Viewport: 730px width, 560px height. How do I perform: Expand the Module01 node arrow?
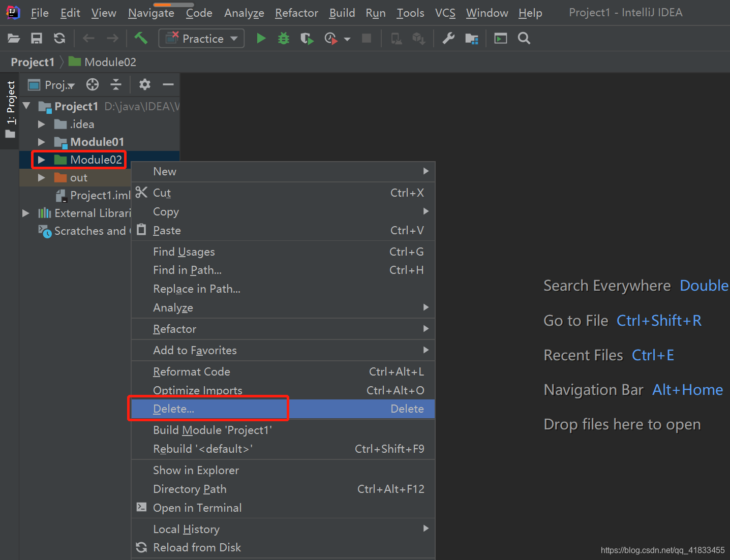42,142
